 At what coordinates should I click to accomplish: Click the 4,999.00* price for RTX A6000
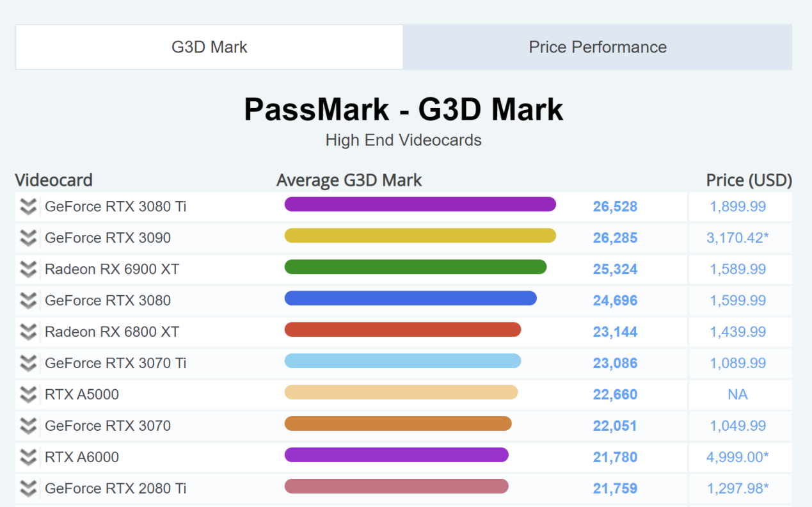(x=737, y=458)
